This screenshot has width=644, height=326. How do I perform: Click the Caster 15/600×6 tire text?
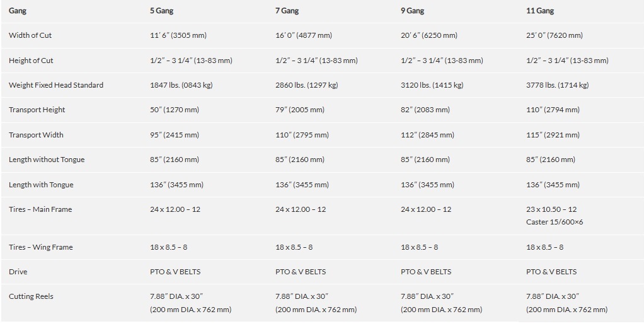click(555, 222)
